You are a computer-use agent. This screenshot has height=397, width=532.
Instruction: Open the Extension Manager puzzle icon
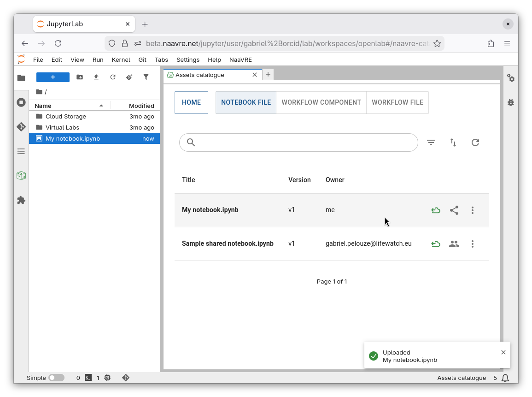[21, 200]
